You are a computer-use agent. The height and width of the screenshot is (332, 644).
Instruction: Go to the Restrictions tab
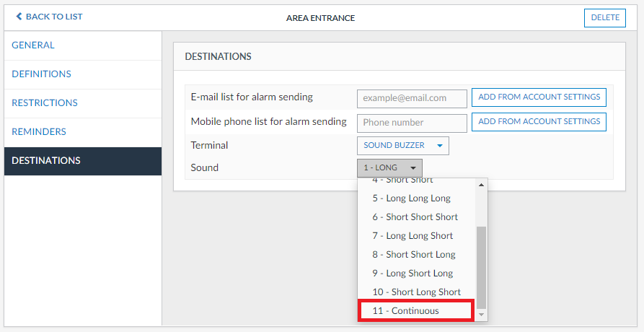(45, 103)
